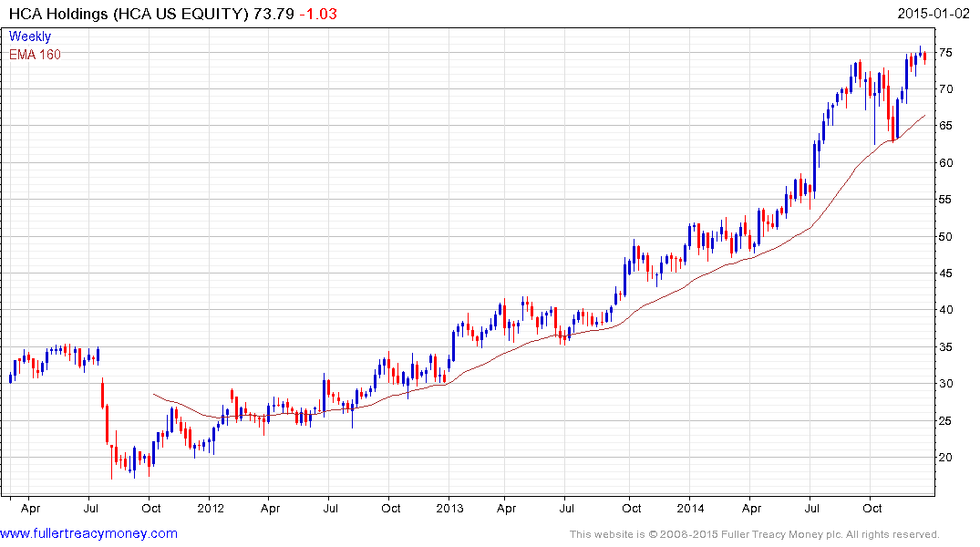This screenshot has width=980, height=547.
Task: Click the last Oct label on time axis
Action: click(x=872, y=508)
